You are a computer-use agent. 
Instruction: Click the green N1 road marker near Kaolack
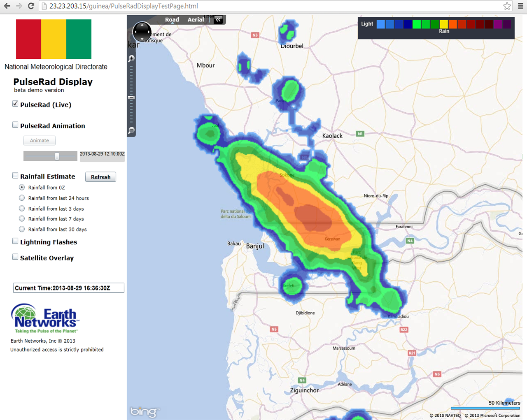pos(360,134)
